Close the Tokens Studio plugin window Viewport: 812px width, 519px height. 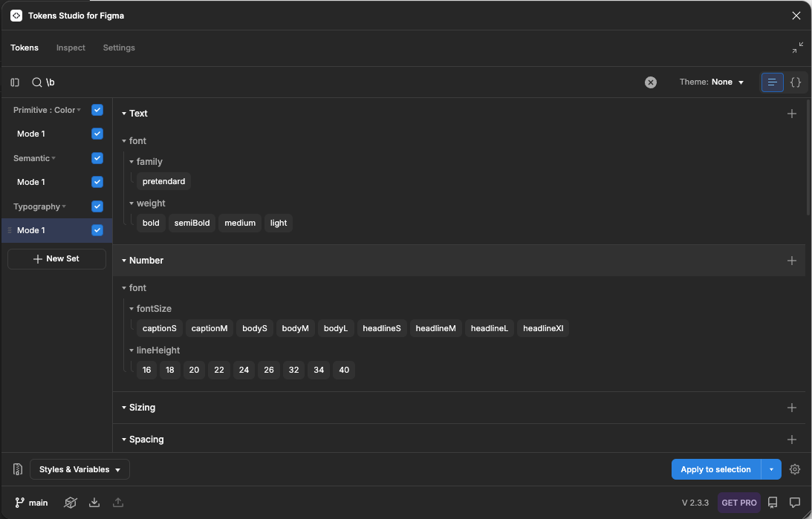pos(796,16)
